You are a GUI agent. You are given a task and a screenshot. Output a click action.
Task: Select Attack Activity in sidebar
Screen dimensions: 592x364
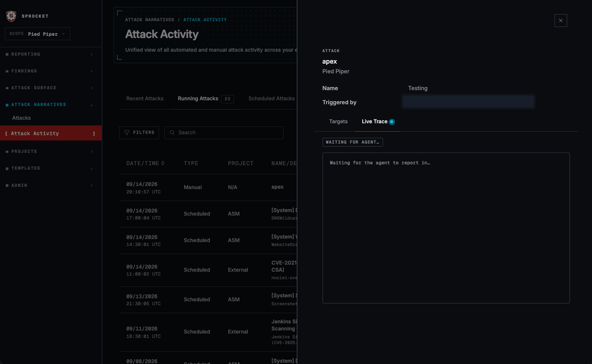pyautogui.click(x=51, y=133)
